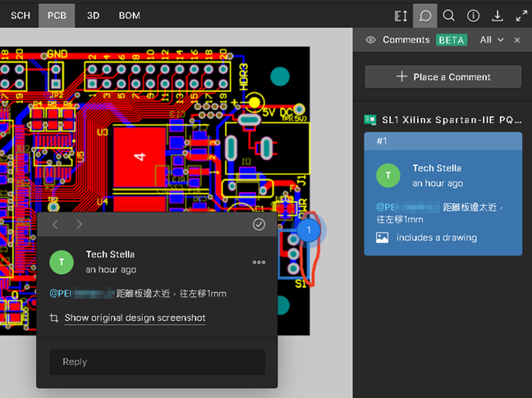Switch to the SCH tab
Screen dimensions: 532x398
tap(21, 16)
